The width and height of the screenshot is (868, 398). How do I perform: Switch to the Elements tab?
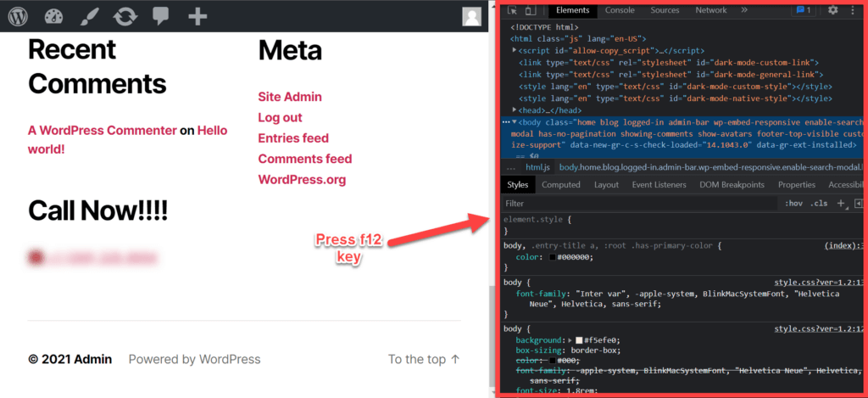pyautogui.click(x=573, y=10)
